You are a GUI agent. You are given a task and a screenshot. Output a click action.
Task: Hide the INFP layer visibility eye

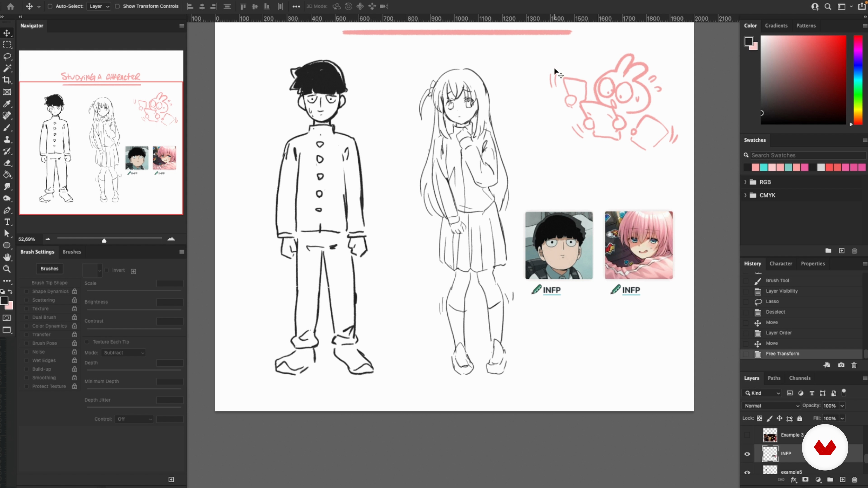point(747,454)
